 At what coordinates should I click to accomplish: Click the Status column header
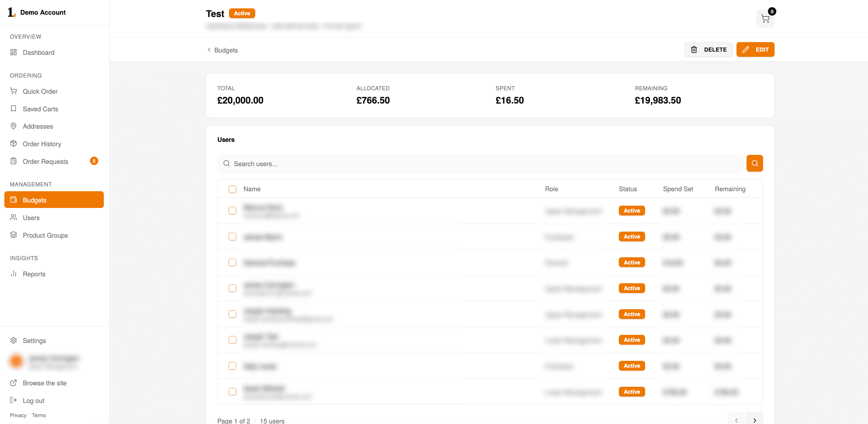click(x=627, y=189)
